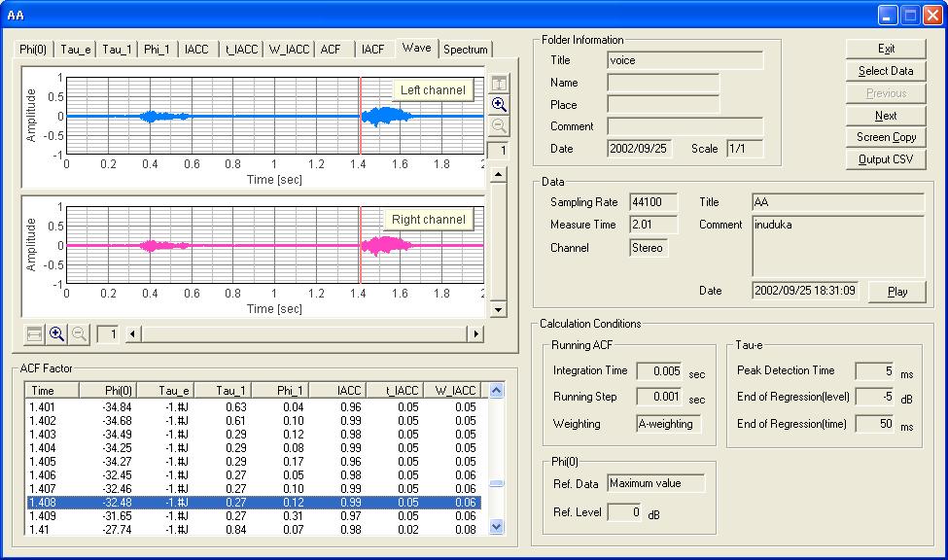Open the Select Data dialog
Screen dimensions: 948x560
coord(886,71)
